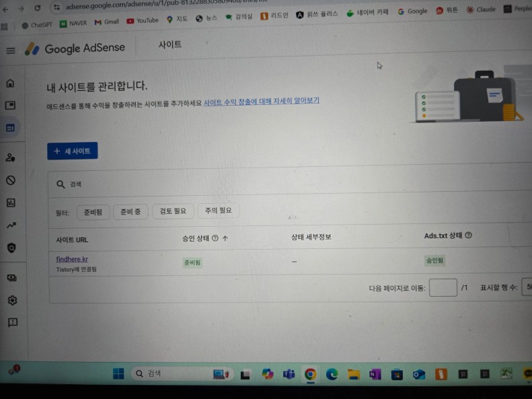Open Microsoft Edge from the taskbar
This screenshot has height=399, width=532.
coord(332,374)
